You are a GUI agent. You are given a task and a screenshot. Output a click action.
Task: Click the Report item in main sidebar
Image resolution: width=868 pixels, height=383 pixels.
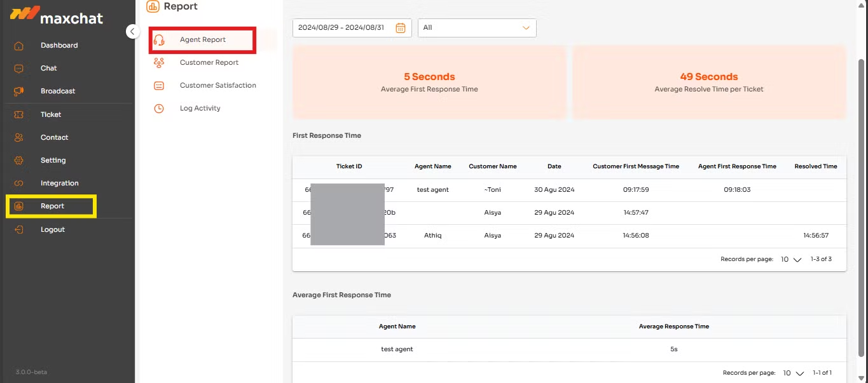[x=52, y=206]
